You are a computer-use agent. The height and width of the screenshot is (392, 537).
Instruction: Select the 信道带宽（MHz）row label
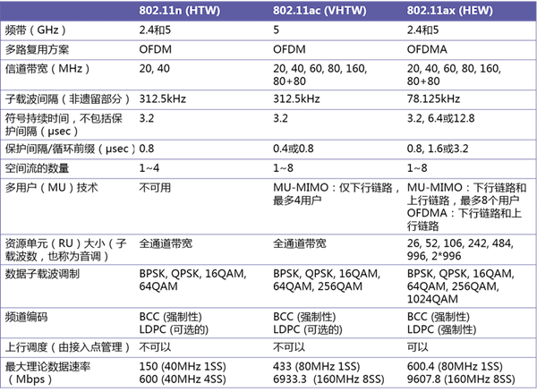[47, 69]
